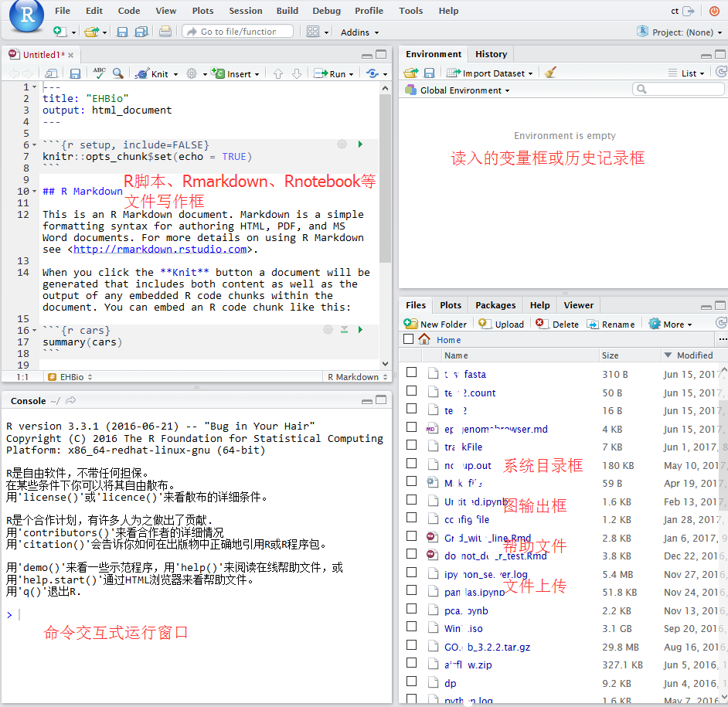728x707 pixels.
Task: Sort files by Modified column
Action: 695,355
